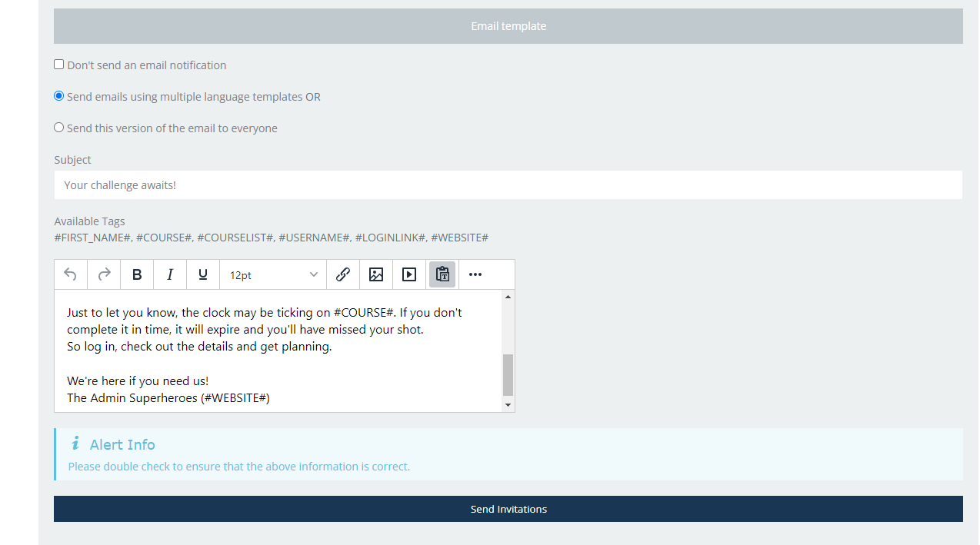Toggle Underline formatting in the editor
This screenshot has width=980, height=545.
pyautogui.click(x=203, y=274)
